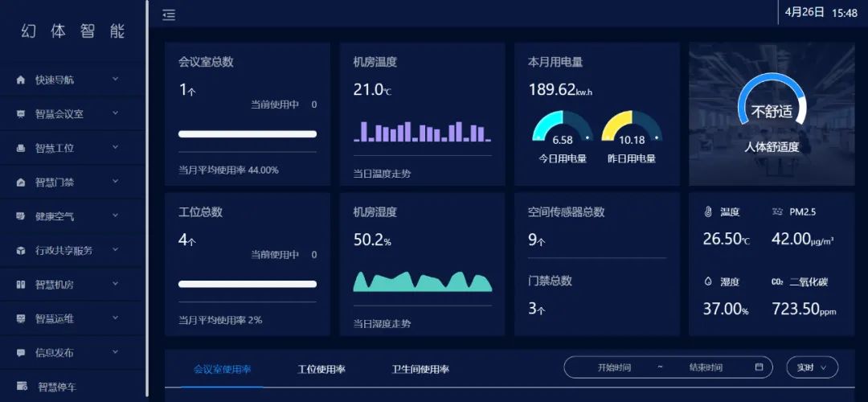Click the 当月平均使用率 2% text
Viewport: 868px width, 402px height.
219,320
